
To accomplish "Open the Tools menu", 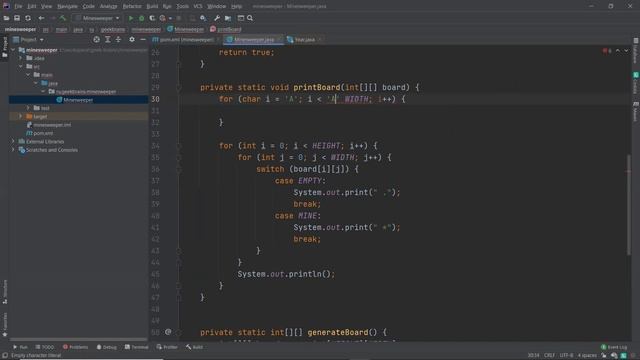I will pyautogui.click(x=182, y=7).
